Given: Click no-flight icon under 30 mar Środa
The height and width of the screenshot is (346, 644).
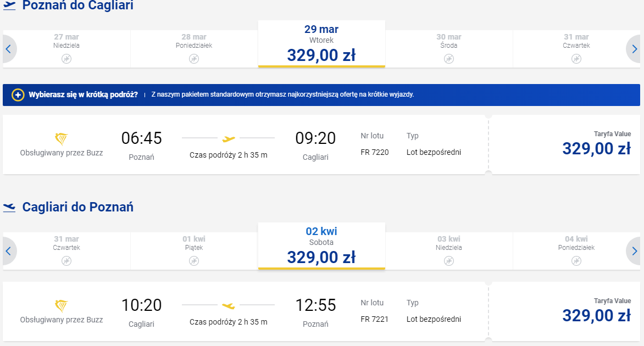Looking at the screenshot, I should [449, 59].
